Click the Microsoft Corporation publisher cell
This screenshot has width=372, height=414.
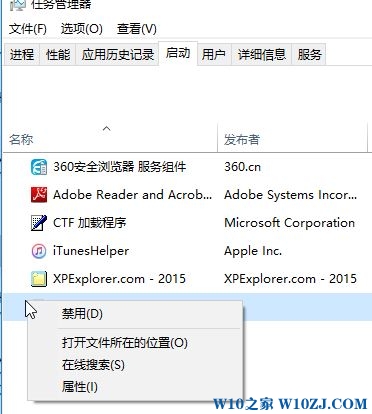click(x=290, y=223)
